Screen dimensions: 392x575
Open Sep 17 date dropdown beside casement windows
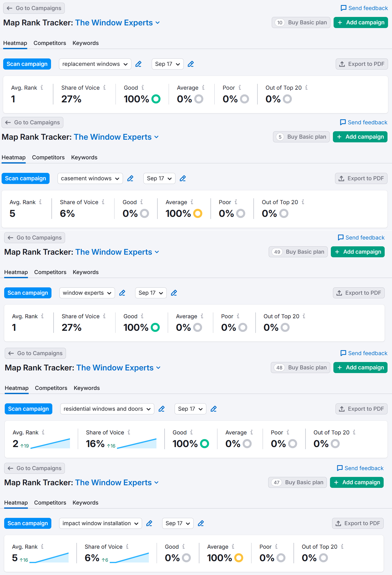click(159, 179)
